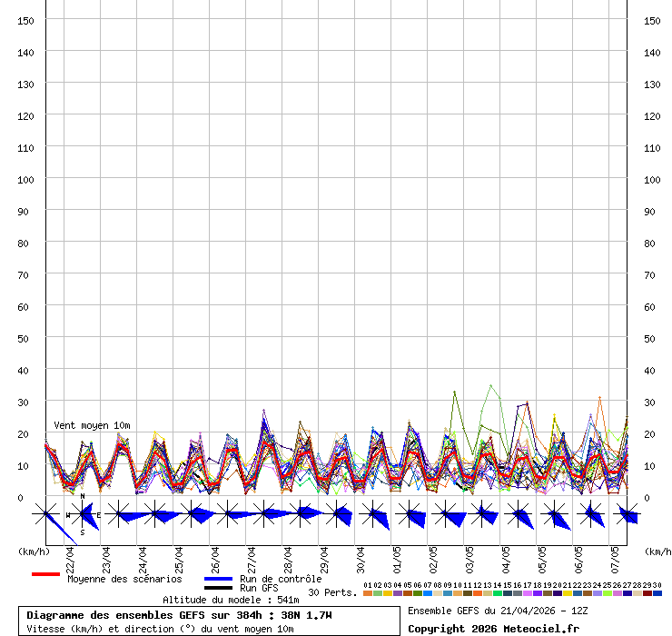The width and height of the screenshot is (672, 636).
Task: Click the wind compass rose with N/E/S/W labels
Action: click(x=83, y=514)
